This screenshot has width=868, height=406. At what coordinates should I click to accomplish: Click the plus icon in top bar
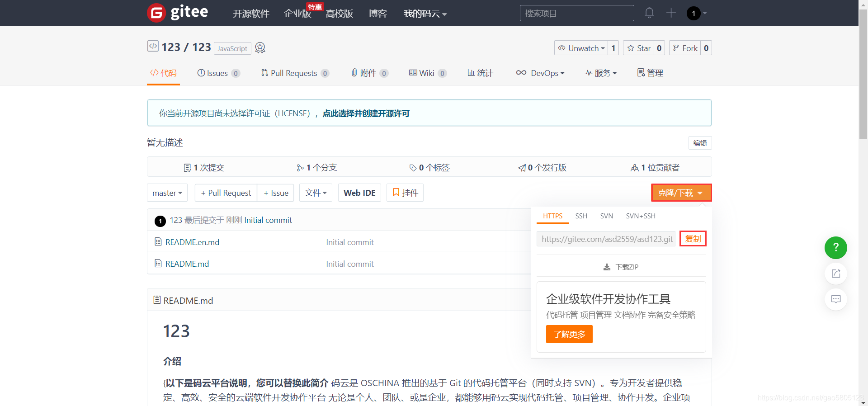pyautogui.click(x=671, y=13)
